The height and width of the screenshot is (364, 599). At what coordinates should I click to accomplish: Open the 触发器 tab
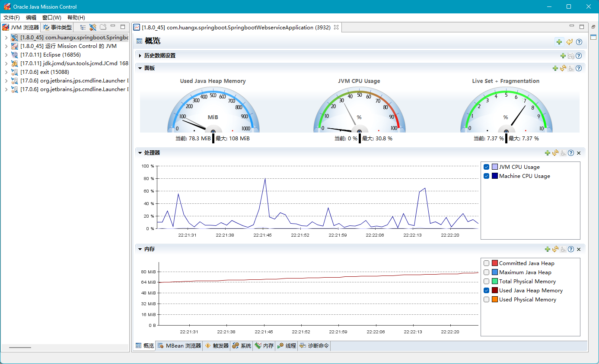tap(217, 346)
